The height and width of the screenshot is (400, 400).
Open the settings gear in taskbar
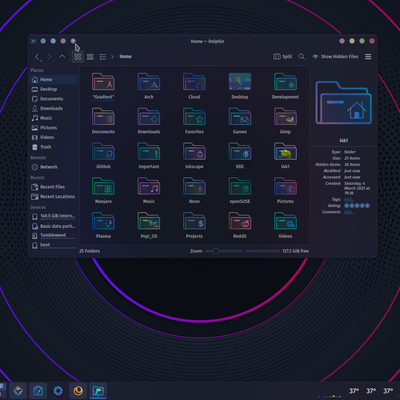coord(58,390)
